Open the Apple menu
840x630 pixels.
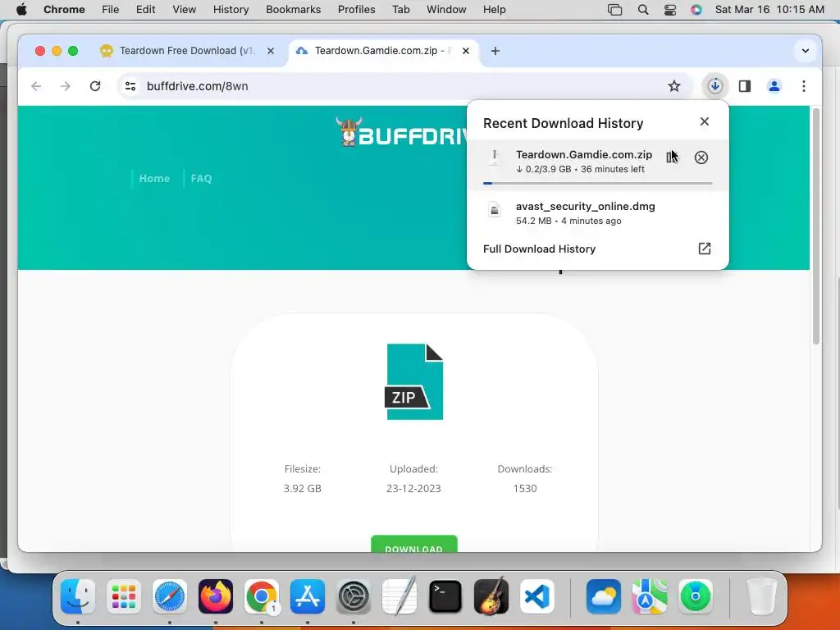(21, 10)
